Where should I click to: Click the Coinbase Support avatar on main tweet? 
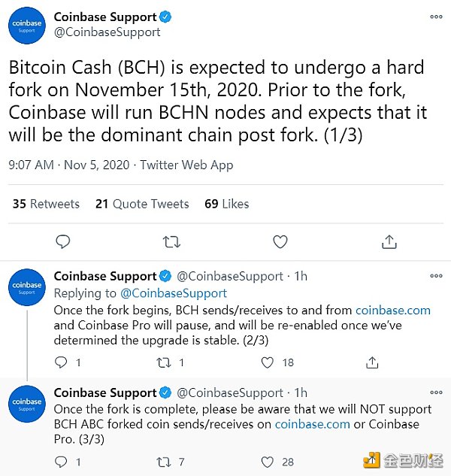pyautogui.click(x=26, y=27)
